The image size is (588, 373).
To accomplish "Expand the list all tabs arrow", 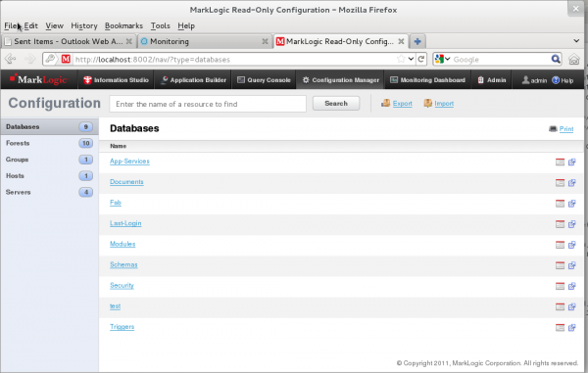I will (x=576, y=41).
